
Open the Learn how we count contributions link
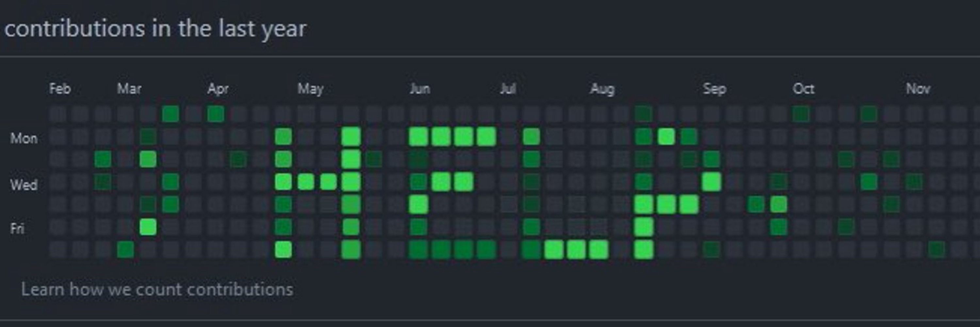[157, 290]
